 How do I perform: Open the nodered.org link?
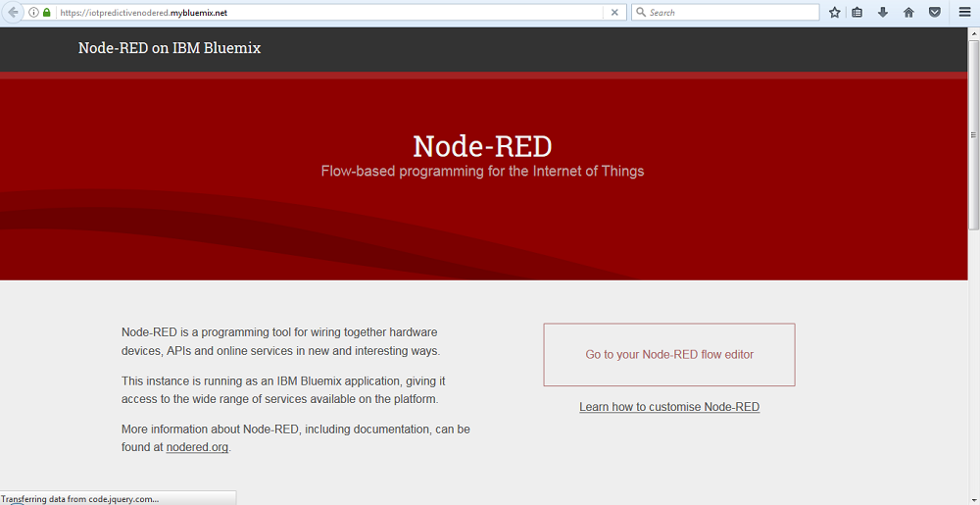pos(197,447)
